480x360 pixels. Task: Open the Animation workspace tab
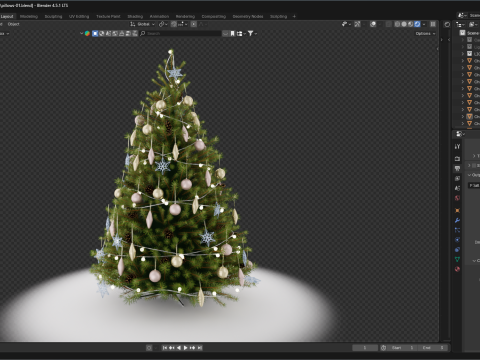(159, 16)
